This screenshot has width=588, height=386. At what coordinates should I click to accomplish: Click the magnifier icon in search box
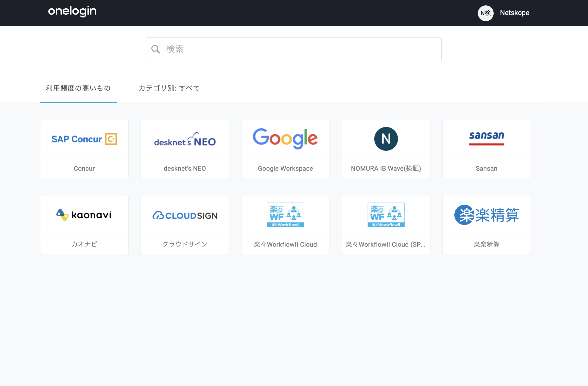pos(156,49)
